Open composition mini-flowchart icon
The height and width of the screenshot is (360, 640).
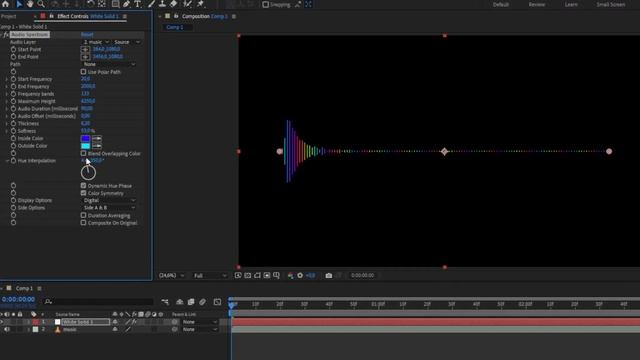(165, 302)
